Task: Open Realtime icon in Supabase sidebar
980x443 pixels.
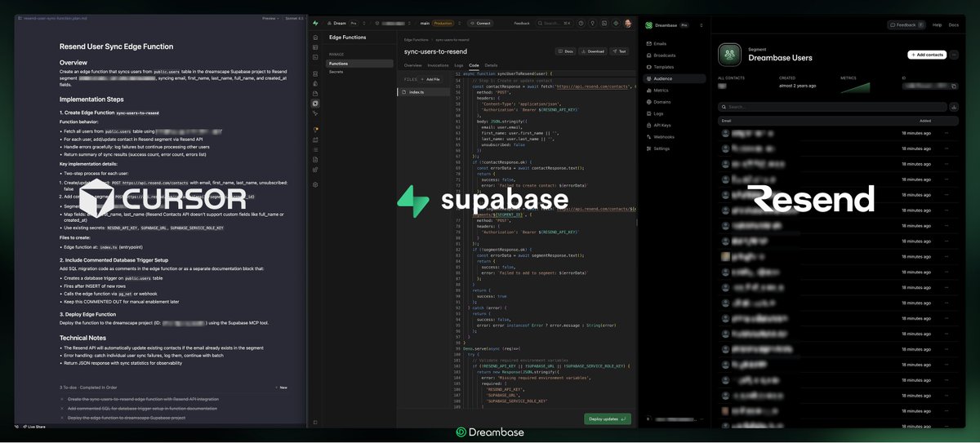Action: click(x=315, y=113)
